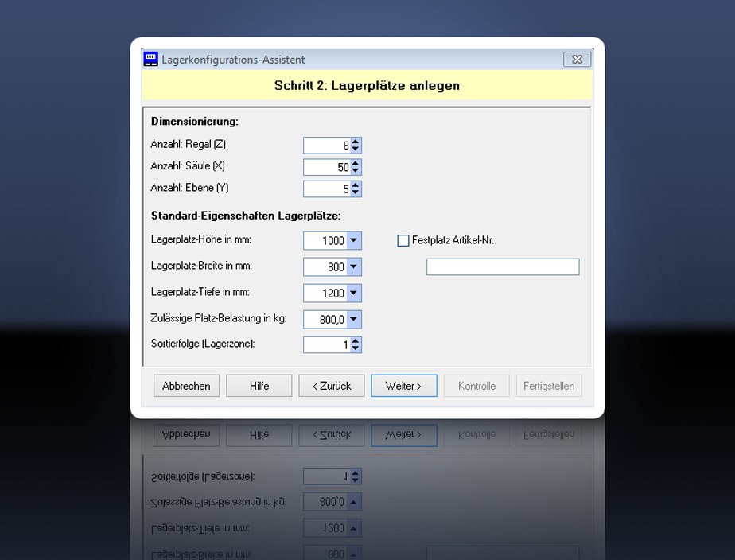Click the Platz-Belastung value 800,0
Viewport: 735px width, 560px height.
(332, 320)
